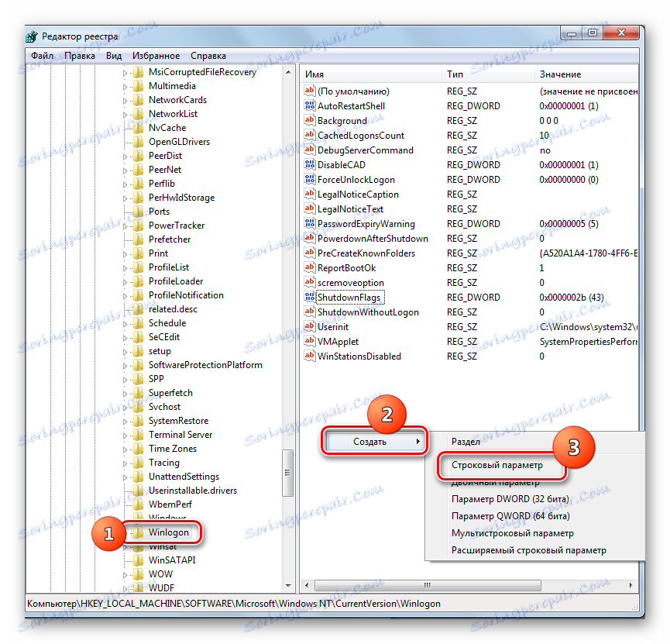Select the SystemRestore key
Viewport: 670px width, 644px height.
pos(178,421)
